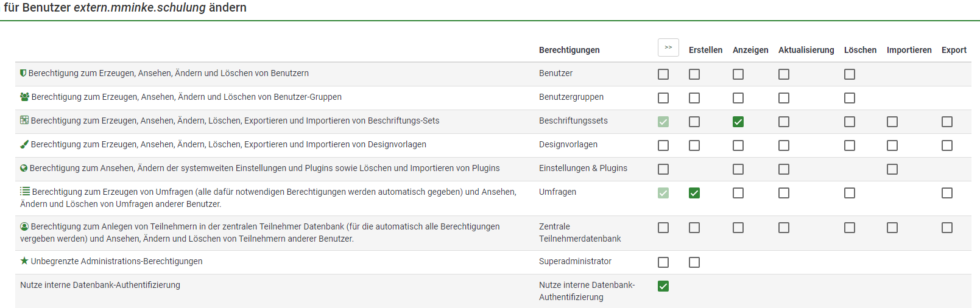Screen dimensions: 980x308
Task: Enable Aktualisierung for Zentrale Teilnehmerdatenbank
Action: [784, 228]
